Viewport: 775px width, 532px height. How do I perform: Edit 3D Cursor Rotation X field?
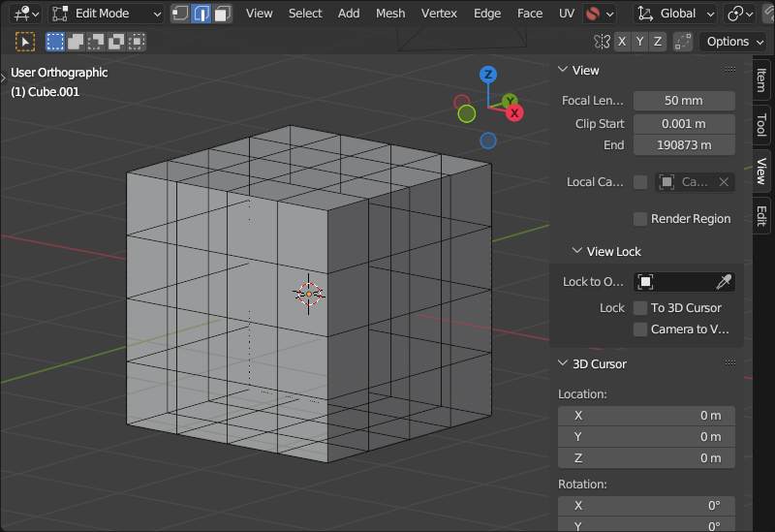[x=646, y=506]
